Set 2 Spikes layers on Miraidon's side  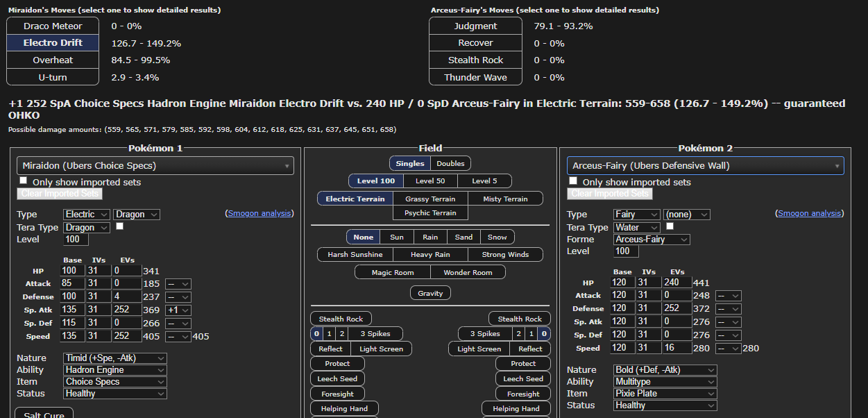341,333
